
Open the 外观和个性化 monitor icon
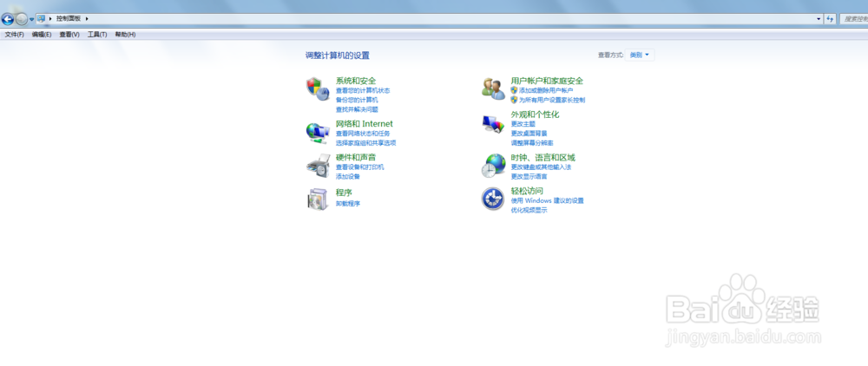(x=493, y=124)
